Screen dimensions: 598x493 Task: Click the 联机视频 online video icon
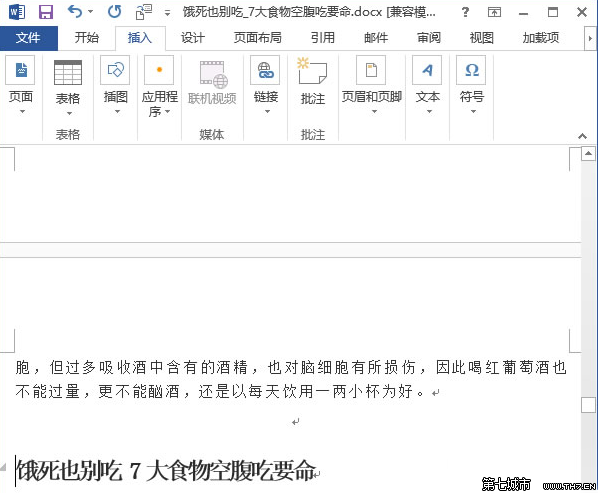(213, 73)
